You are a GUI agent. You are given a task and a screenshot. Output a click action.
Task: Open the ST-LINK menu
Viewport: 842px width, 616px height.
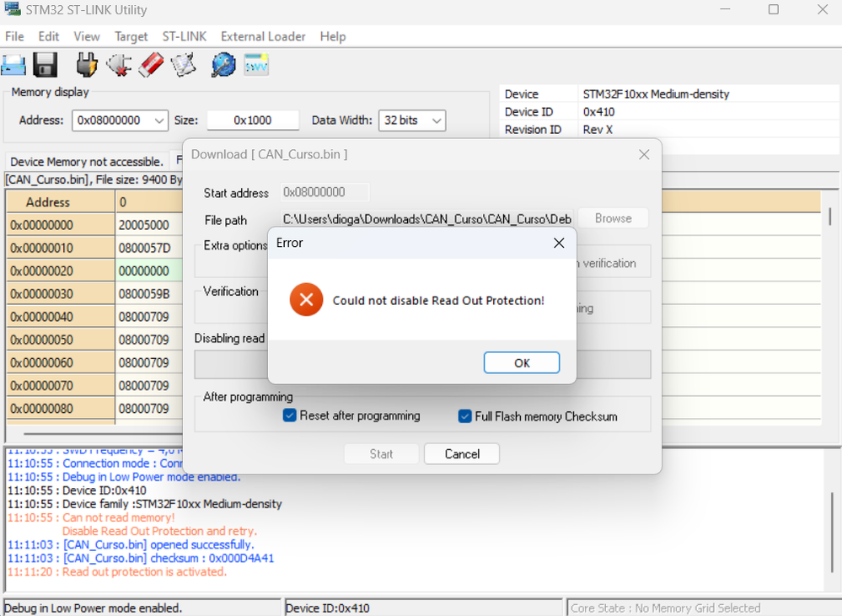[x=185, y=36]
